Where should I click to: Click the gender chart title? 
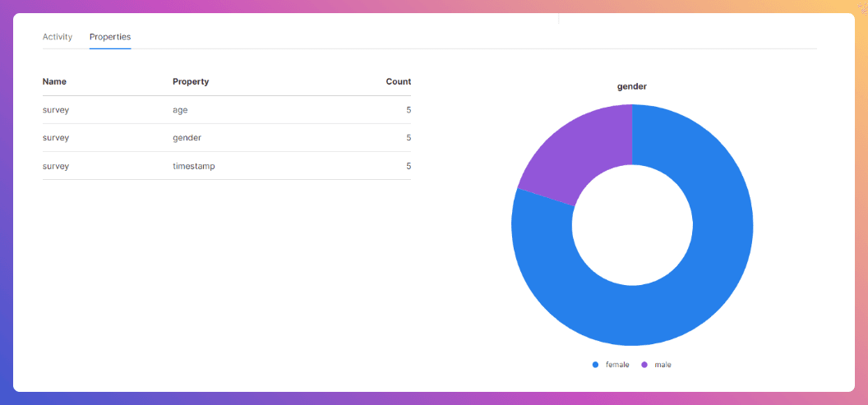632,86
